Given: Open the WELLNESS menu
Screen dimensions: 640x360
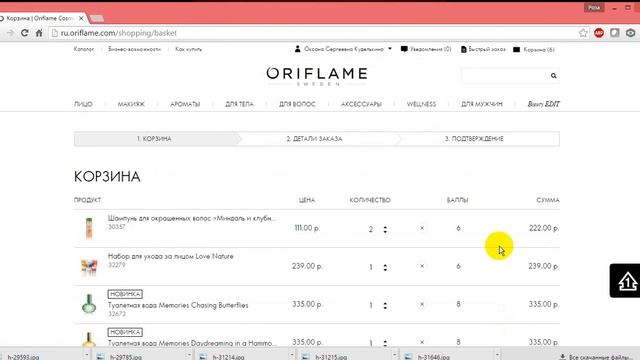Looking at the screenshot, I should coord(421,104).
